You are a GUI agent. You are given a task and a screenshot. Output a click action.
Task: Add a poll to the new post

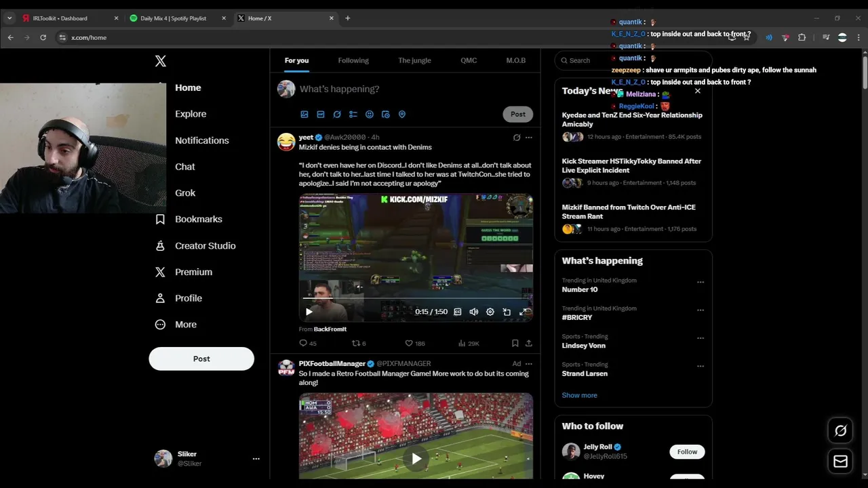[353, 115]
